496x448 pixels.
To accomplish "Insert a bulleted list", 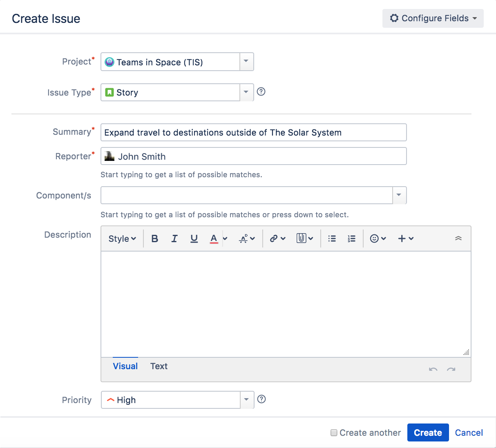I will [332, 238].
